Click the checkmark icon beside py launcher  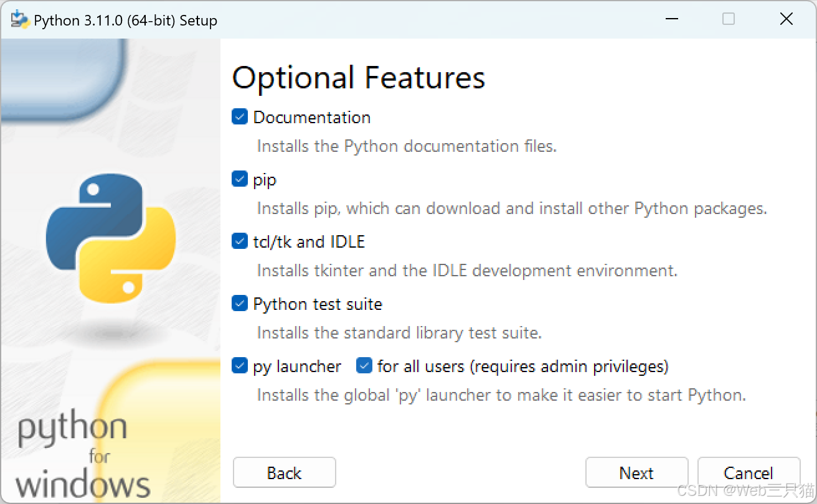[239, 365]
